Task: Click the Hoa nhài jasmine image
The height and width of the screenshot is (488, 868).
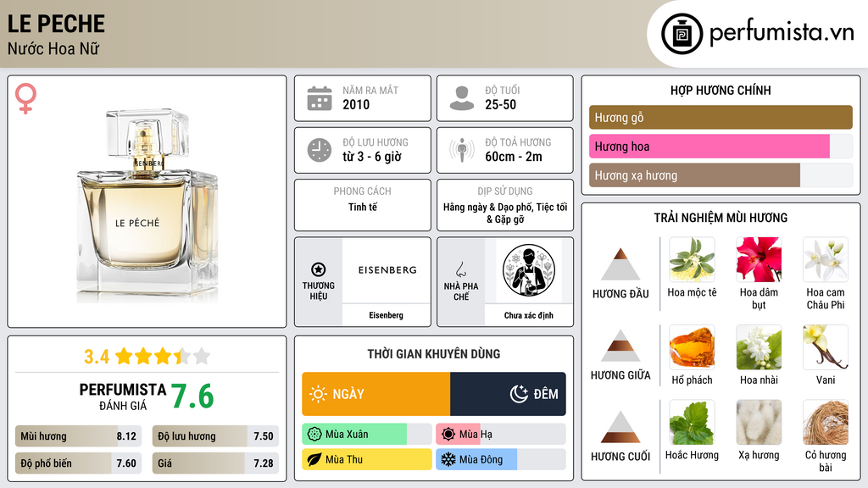Action: 759,347
